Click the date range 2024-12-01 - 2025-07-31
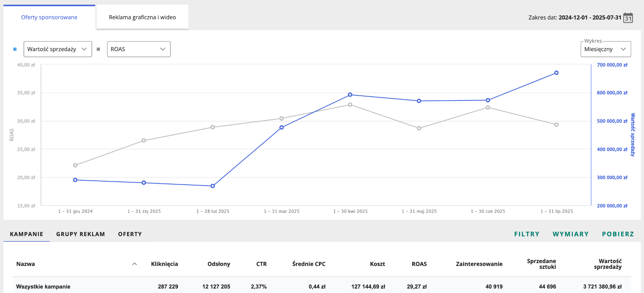Image resolution: width=644 pixels, height=293 pixels. pyautogui.click(x=590, y=18)
